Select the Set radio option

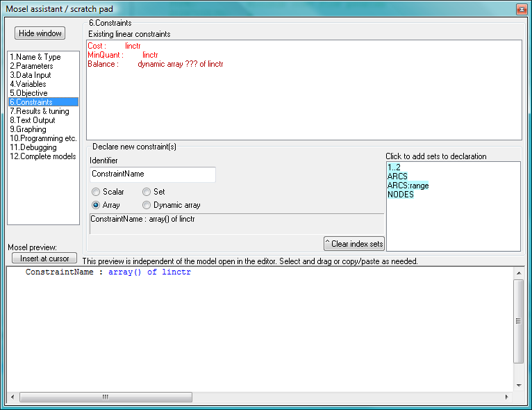click(x=147, y=192)
